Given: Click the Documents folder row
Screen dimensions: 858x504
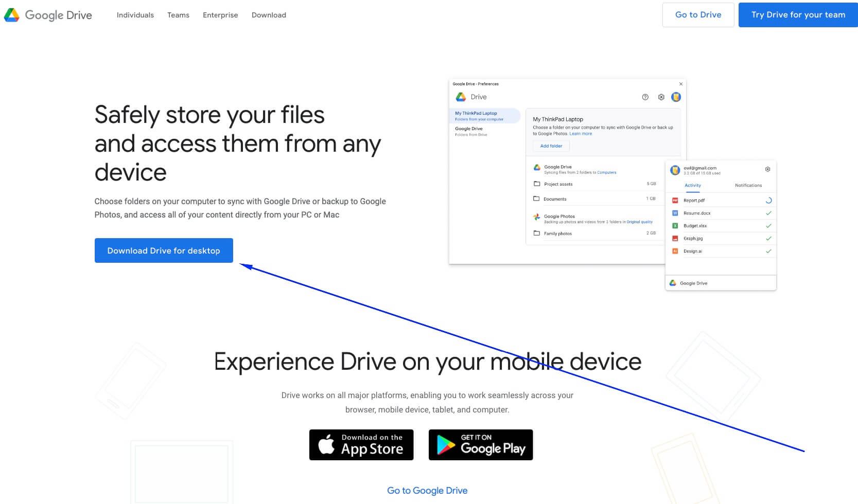Looking at the screenshot, I should [x=595, y=199].
